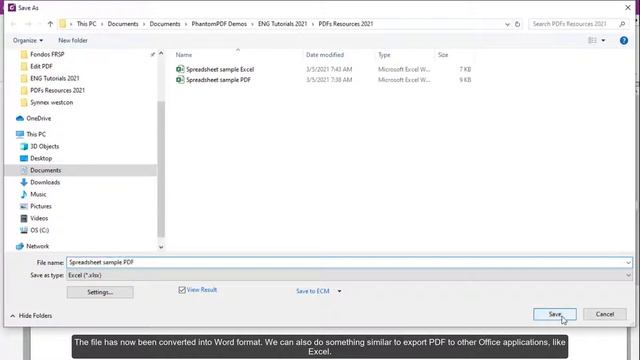Open Fondos FRSP folder in sidebar
Screen dimensions: 640x360
point(47,54)
